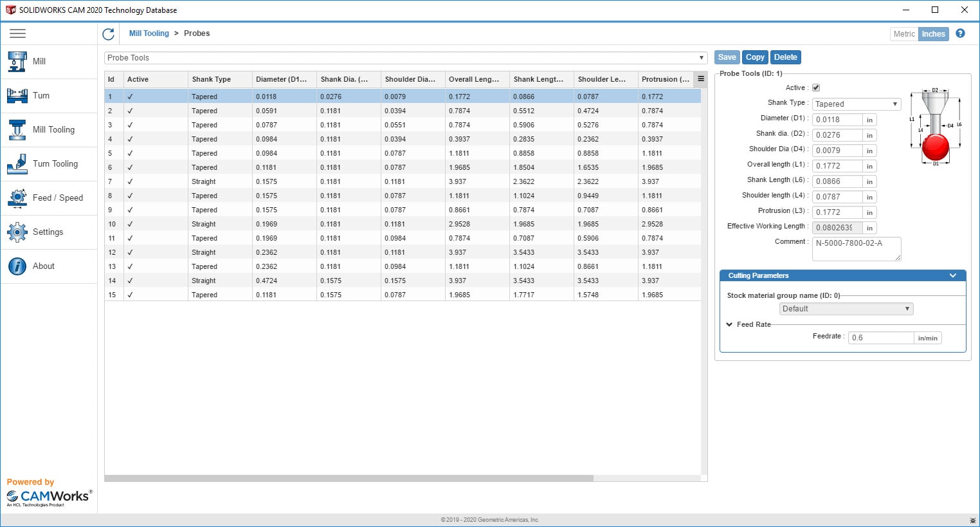Toggle the Active checkbox for probe tool
This screenshot has width=980, height=527.
pos(816,88)
